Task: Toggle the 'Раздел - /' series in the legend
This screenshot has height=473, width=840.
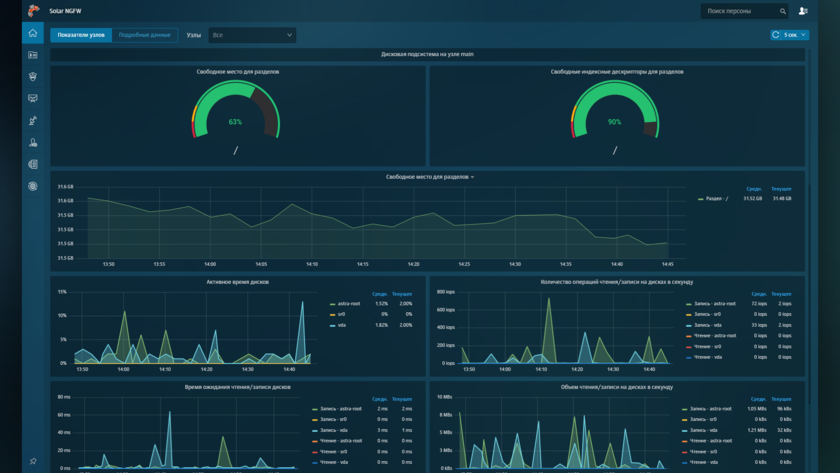Action: [716, 199]
